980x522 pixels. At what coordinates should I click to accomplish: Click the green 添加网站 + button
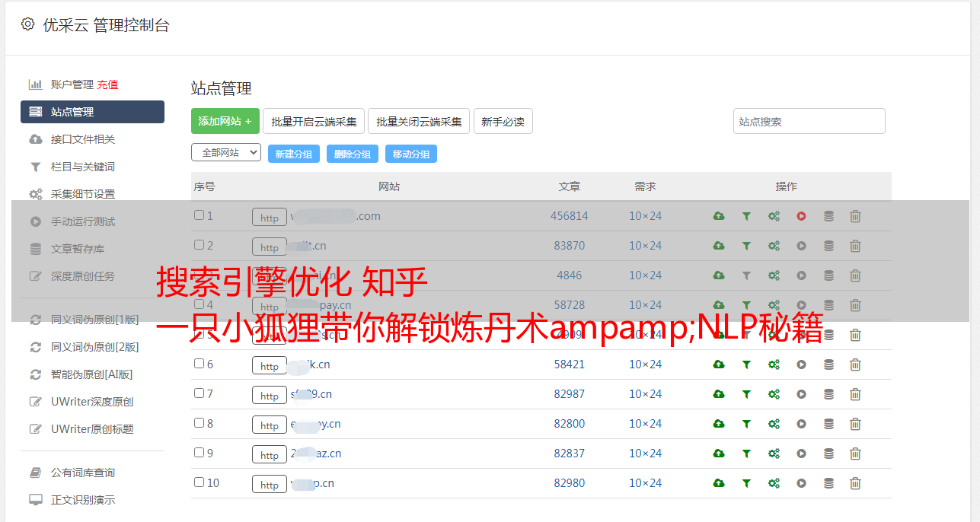pos(225,121)
